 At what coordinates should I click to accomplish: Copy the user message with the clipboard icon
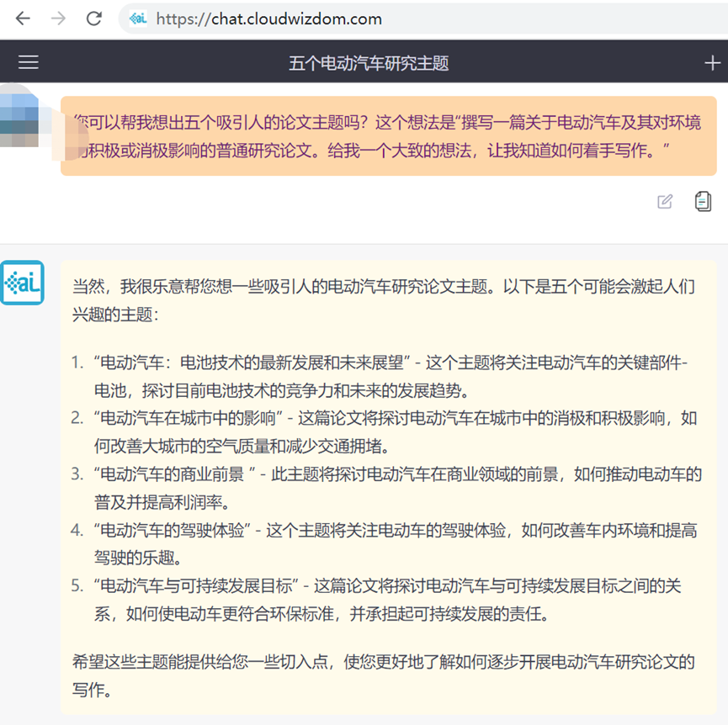[x=703, y=201]
